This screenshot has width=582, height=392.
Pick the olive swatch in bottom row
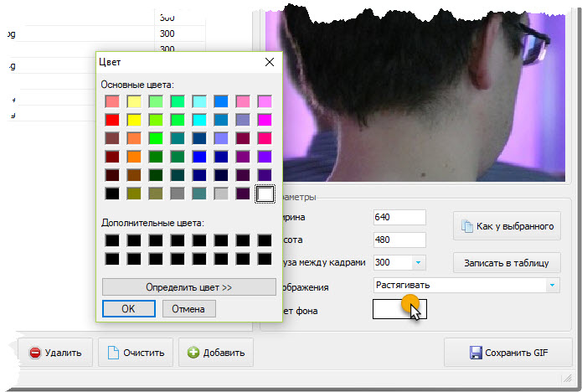tap(134, 193)
